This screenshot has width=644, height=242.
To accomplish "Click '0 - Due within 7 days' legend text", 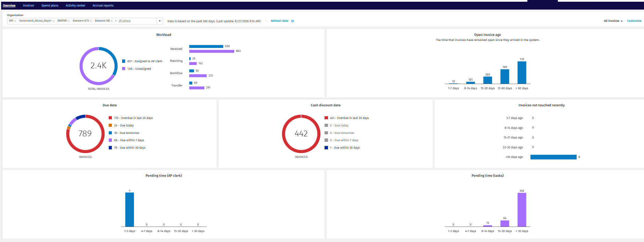I will pyautogui.click(x=344, y=140).
